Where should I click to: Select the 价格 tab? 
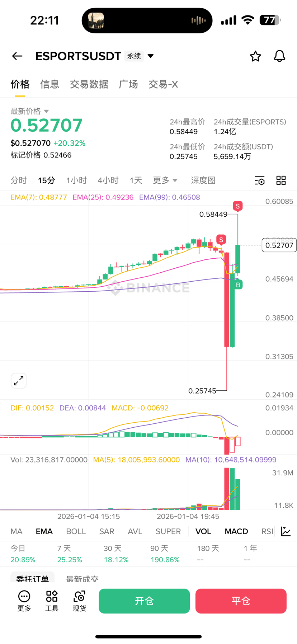(x=20, y=84)
